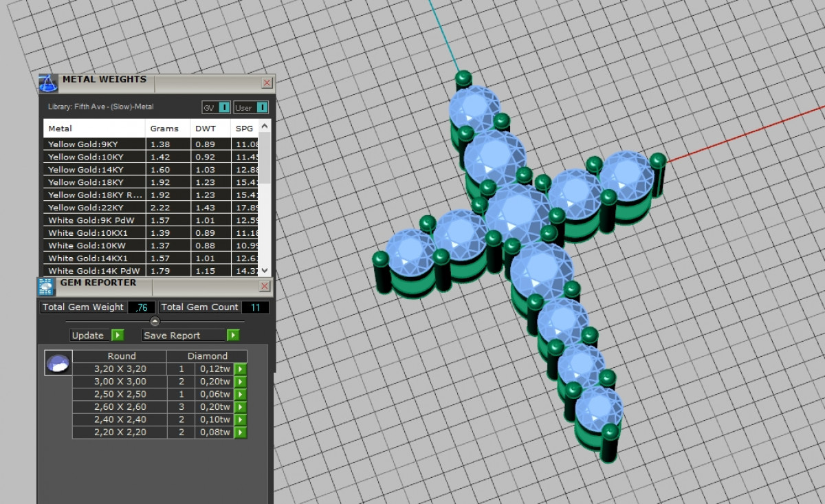
Task: Toggle the User library switch
Action: tap(261, 107)
